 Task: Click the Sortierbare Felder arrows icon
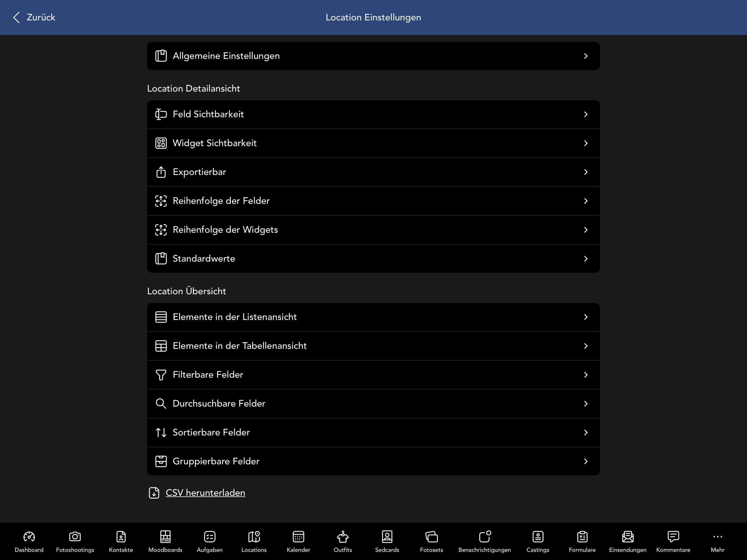click(x=161, y=433)
